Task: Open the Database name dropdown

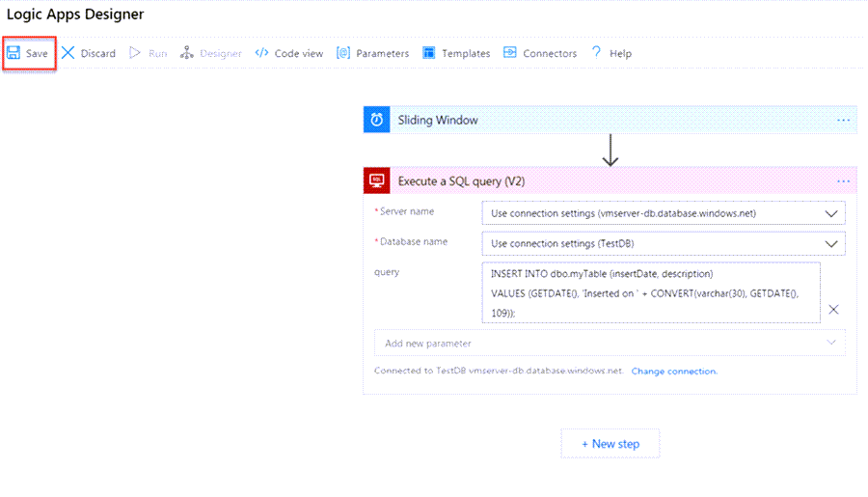Action: coord(831,243)
